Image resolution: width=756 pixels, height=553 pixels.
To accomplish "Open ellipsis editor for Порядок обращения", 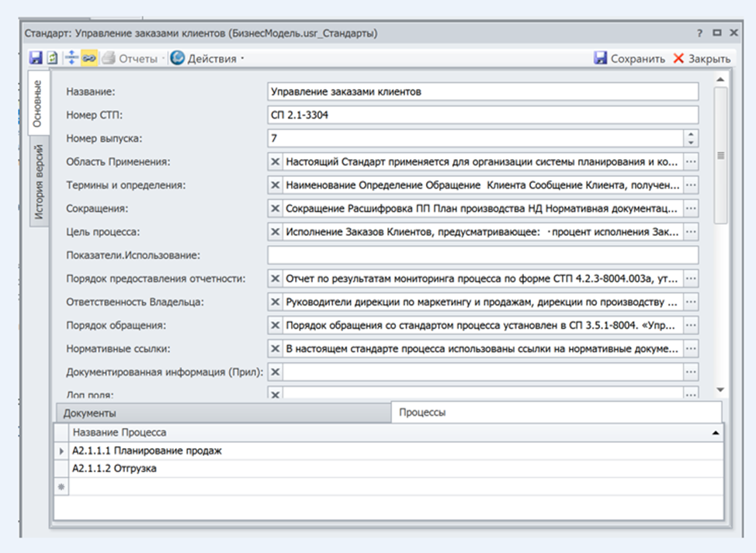I will tap(691, 325).
